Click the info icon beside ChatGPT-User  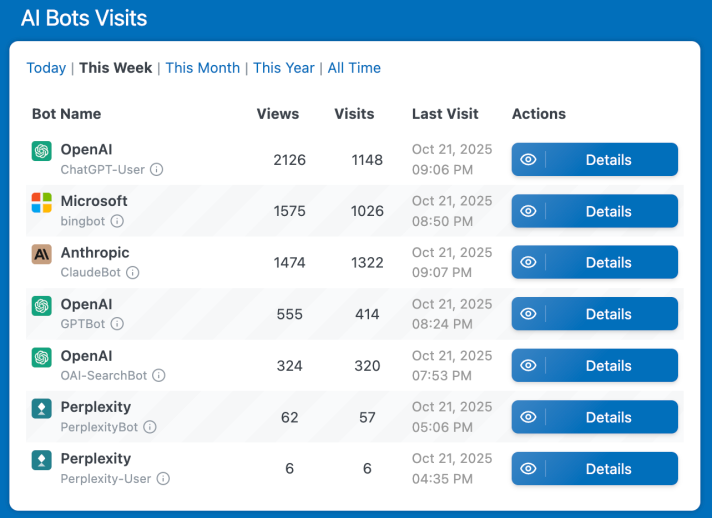click(x=157, y=170)
